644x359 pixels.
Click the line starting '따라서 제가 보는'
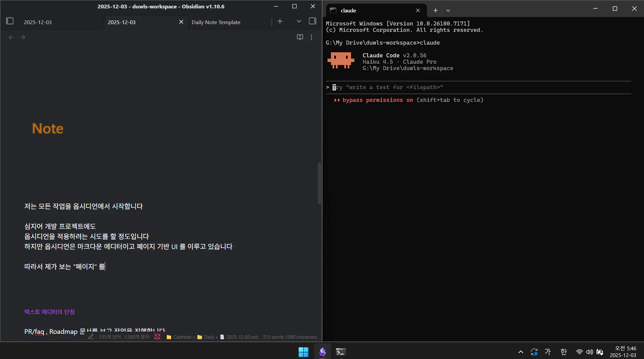64,266
